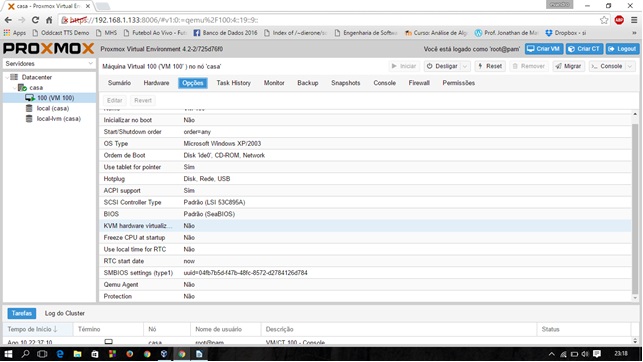This screenshot has width=643, height=362.
Task: Open the Windows Start menu
Action: pyautogui.click(x=8, y=354)
